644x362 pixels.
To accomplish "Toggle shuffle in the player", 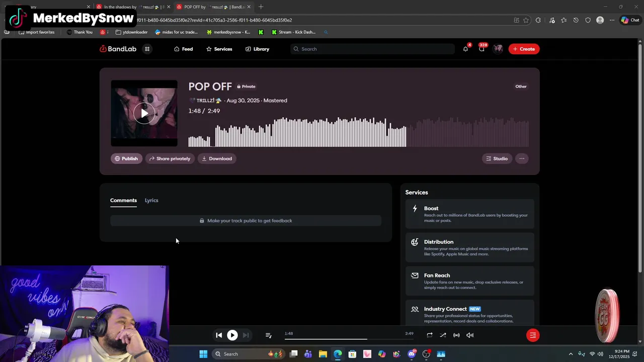I will (x=443, y=335).
